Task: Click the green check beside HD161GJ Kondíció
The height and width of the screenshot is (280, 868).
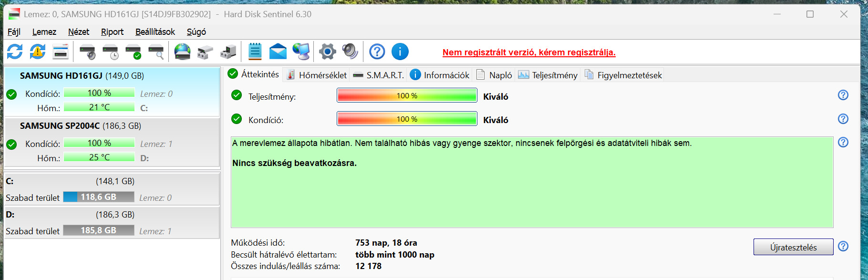Action: 11,94
